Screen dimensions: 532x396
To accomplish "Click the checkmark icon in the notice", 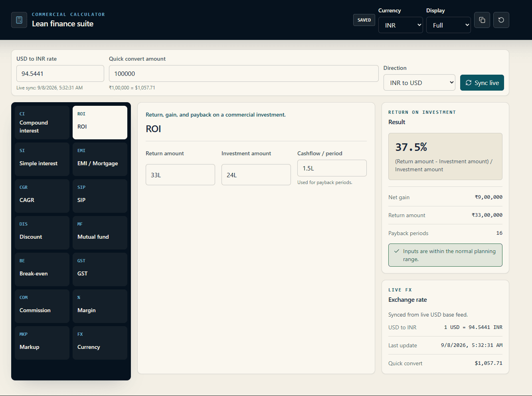I will tap(397, 251).
